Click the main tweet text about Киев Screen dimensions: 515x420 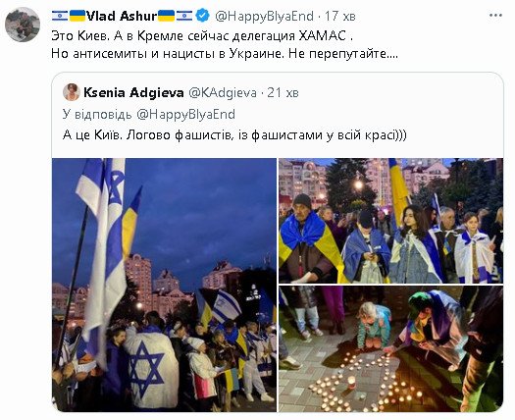coord(202,35)
